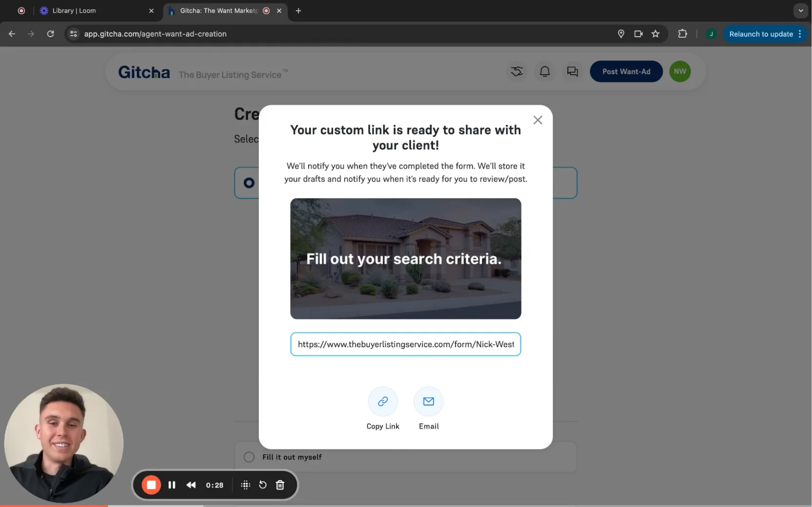Click the Loom presenter camera bubble
This screenshot has width=812, height=507.
(x=64, y=444)
